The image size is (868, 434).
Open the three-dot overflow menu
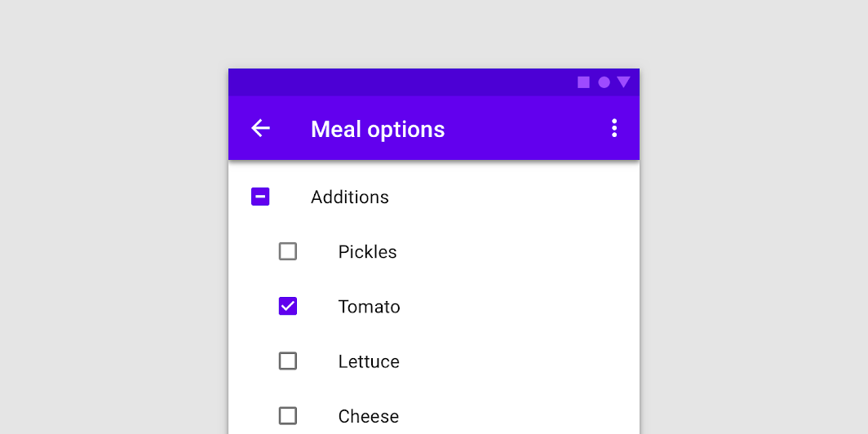click(x=614, y=128)
